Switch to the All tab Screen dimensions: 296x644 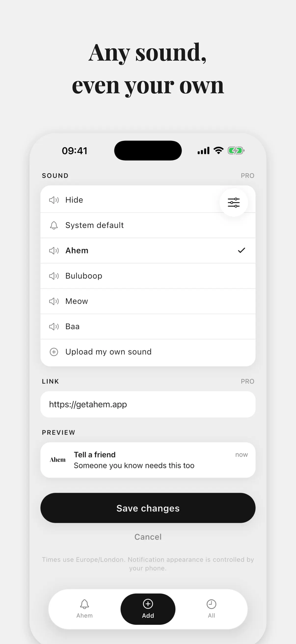[211, 609]
